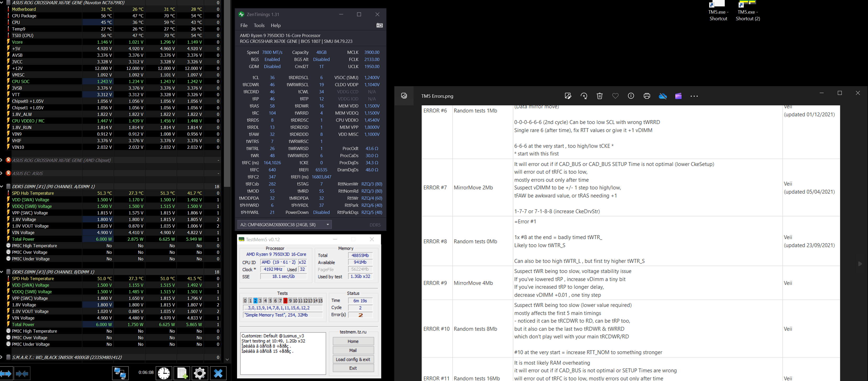This screenshot has width=868, height=381.
Task: Expand ASUS EC: ASUS sensor group
Action: pos(2,173)
